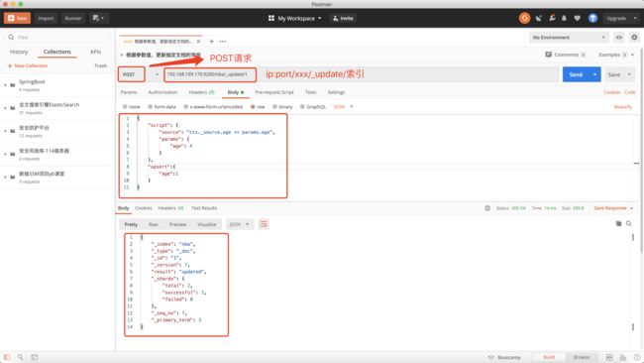Switch to the Pre-request Script tab

273,92
